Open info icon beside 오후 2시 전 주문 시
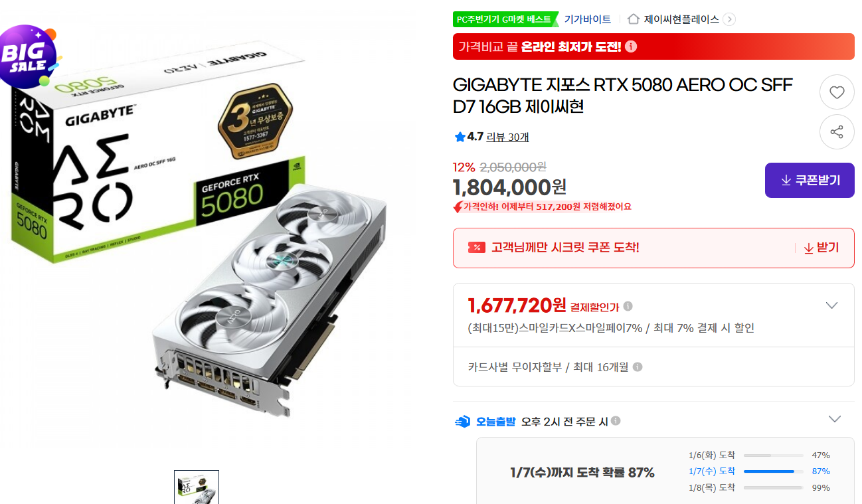Viewport: 862px width, 504px height. click(616, 421)
